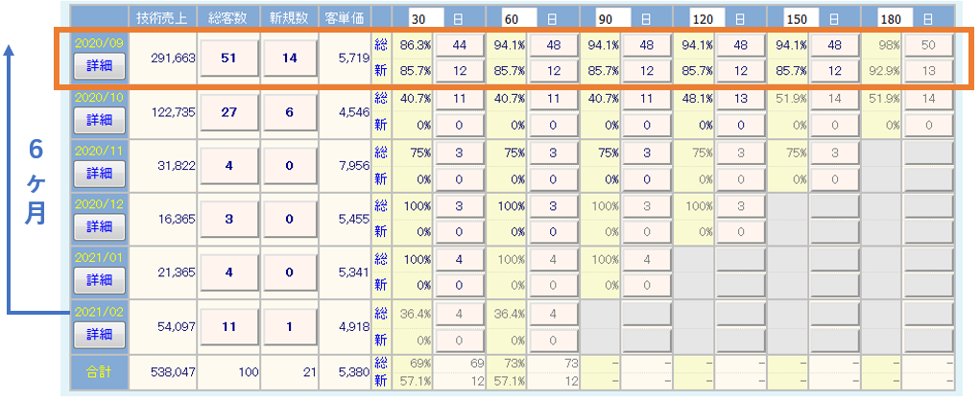Click total customers button 11 for 2021/02
The width and height of the screenshot is (980, 401).
(227, 325)
